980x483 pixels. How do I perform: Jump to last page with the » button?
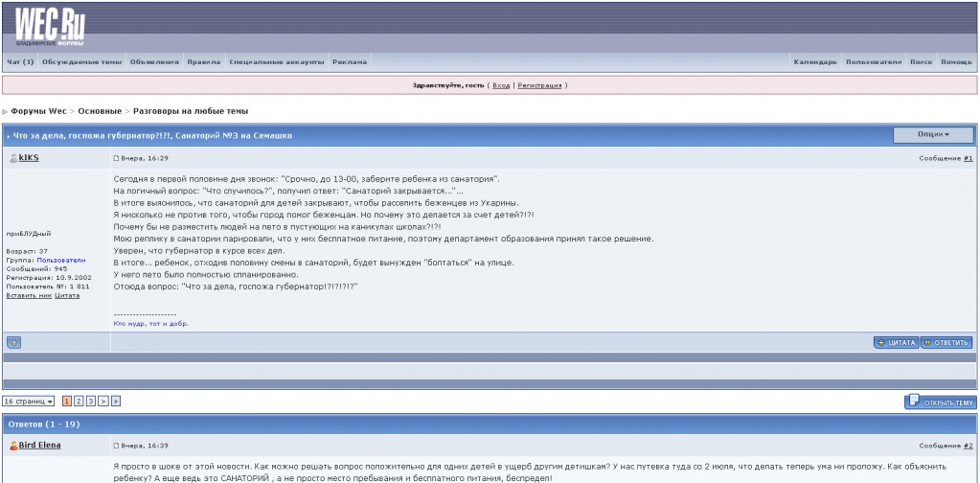[x=116, y=402]
